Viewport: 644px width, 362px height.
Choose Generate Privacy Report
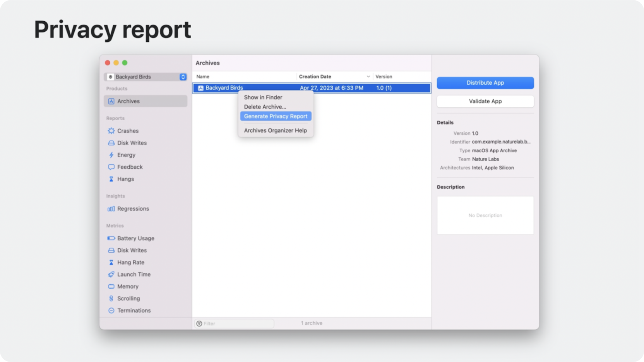276,116
